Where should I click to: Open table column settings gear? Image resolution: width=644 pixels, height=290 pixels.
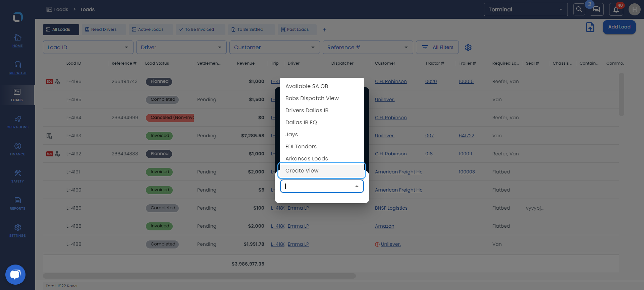(x=468, y=48)
